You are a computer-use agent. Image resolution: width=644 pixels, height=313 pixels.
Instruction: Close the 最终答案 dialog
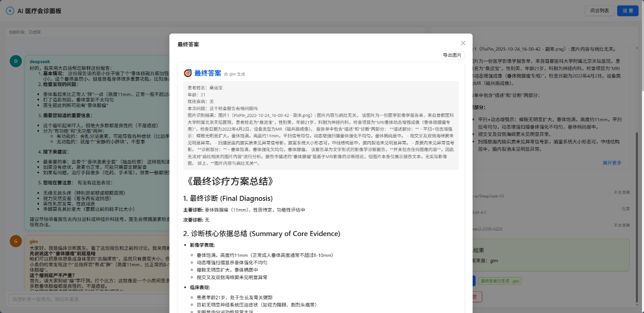463,44
